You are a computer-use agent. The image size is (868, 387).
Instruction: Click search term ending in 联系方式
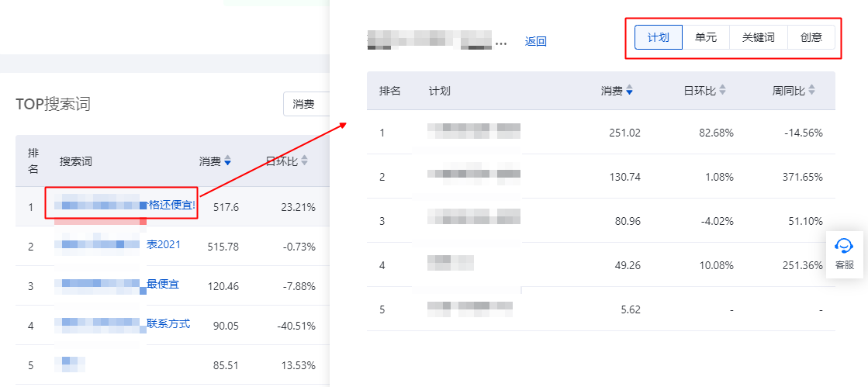pos(168,324)
